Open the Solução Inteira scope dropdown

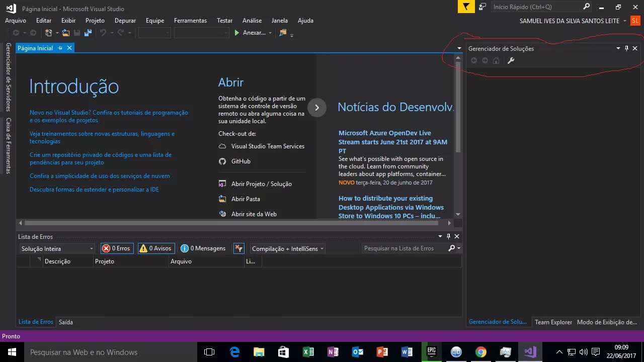click(57, 248)
